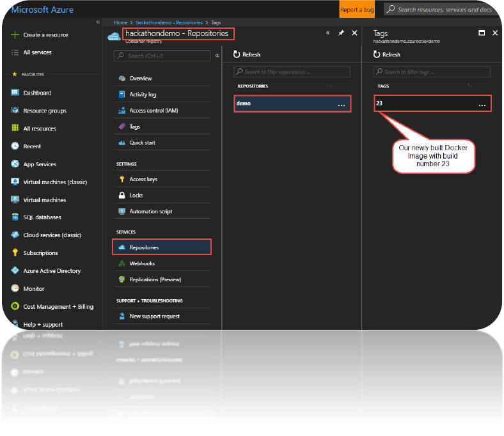Viewport: 504px width, 436px height.
Task: Maximize the Tags blade
Action: click(x=482, y=33)
